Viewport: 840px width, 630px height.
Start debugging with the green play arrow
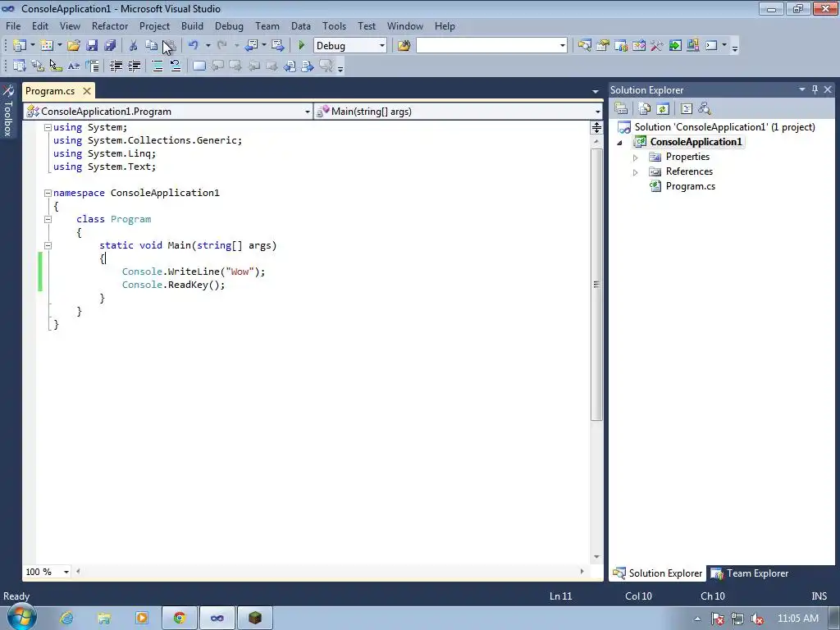point(302,46)
